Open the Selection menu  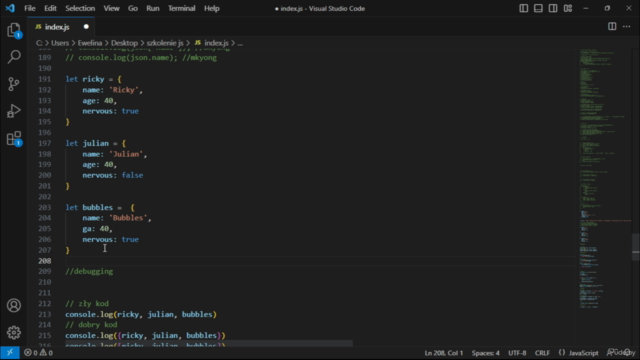click(x=80, y=8)
